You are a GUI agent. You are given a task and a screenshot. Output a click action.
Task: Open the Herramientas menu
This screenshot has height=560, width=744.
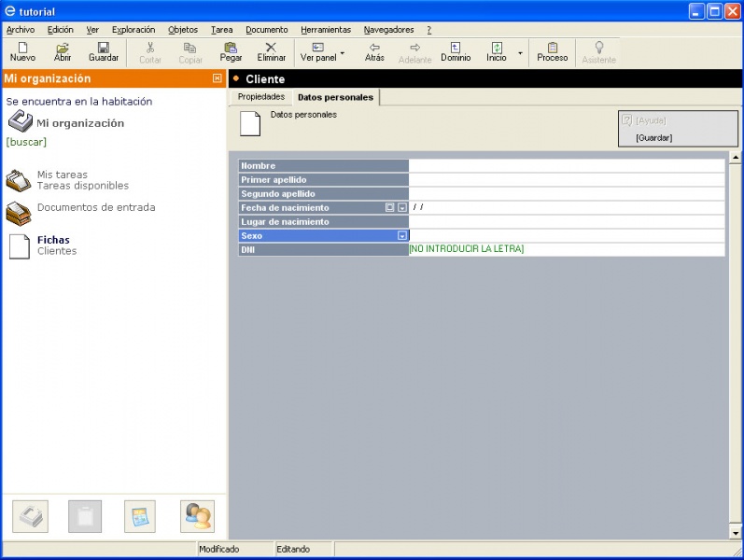(325, 30)
